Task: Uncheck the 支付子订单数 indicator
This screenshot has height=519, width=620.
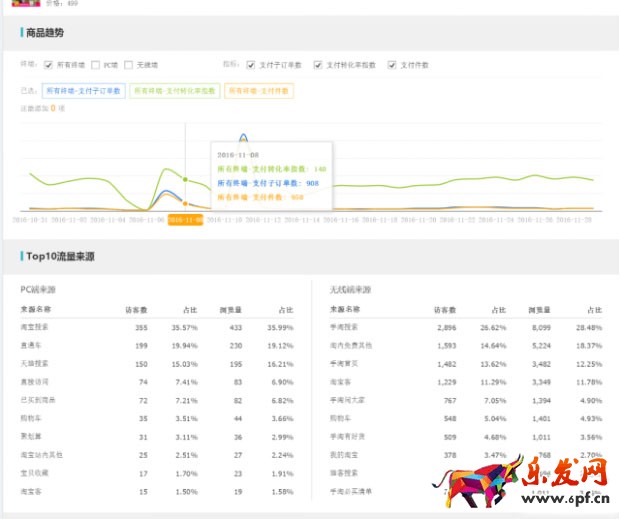Action: pyautogui.click(x=250, y=65)
